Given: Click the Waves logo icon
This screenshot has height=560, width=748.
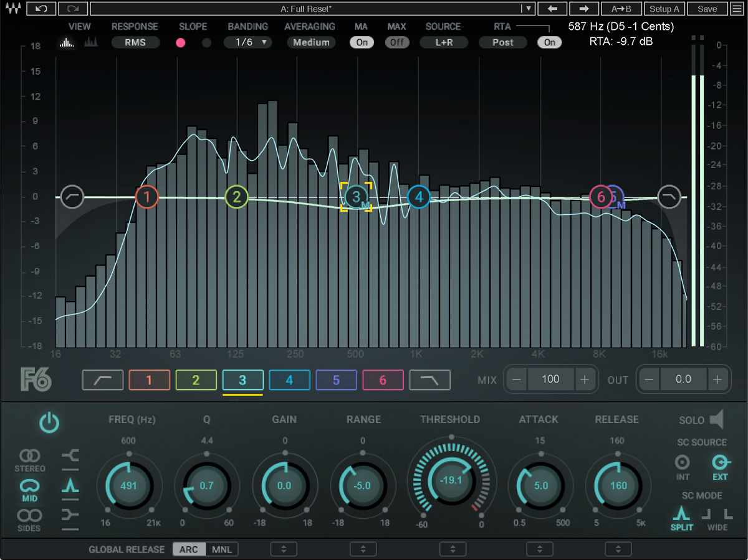Looking at the screenshot, I should click(x=12, y=9).
